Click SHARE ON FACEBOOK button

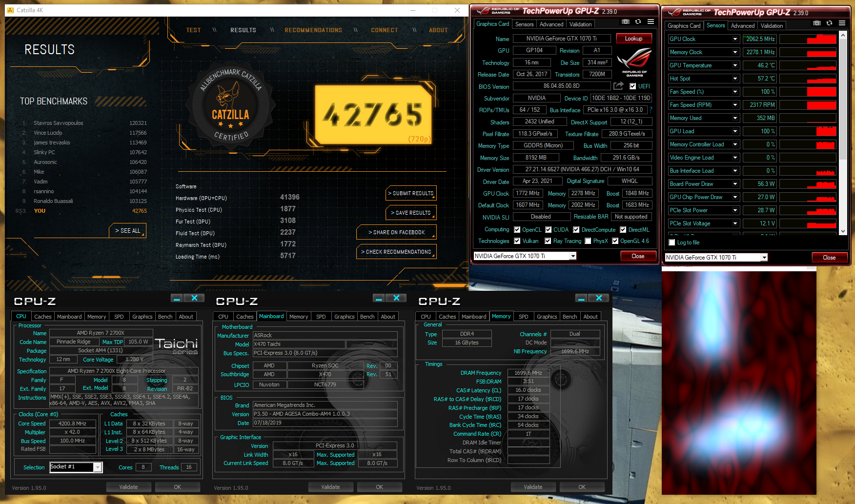pos(396,232)
